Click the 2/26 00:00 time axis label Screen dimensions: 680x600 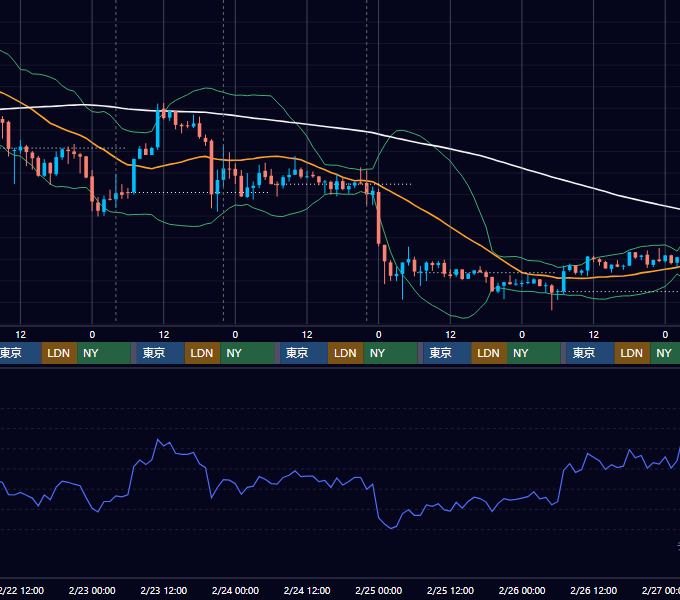(x=522, y=590)
